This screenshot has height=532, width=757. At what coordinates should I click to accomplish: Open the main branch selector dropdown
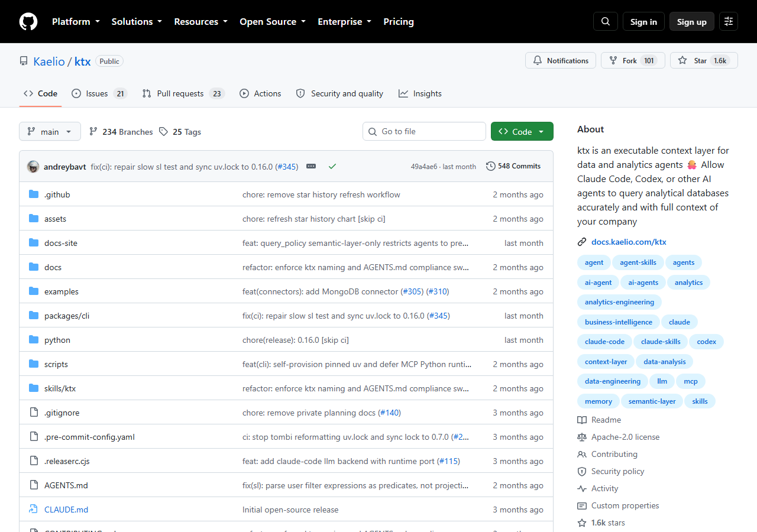pos(50,131)
